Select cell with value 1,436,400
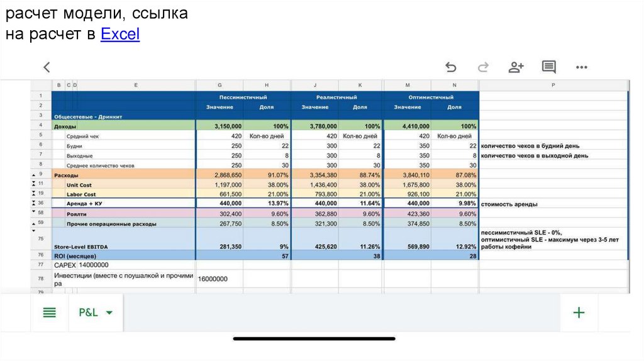Image resolution: width=644 pixels, height=361 pixels. (315, 184)
